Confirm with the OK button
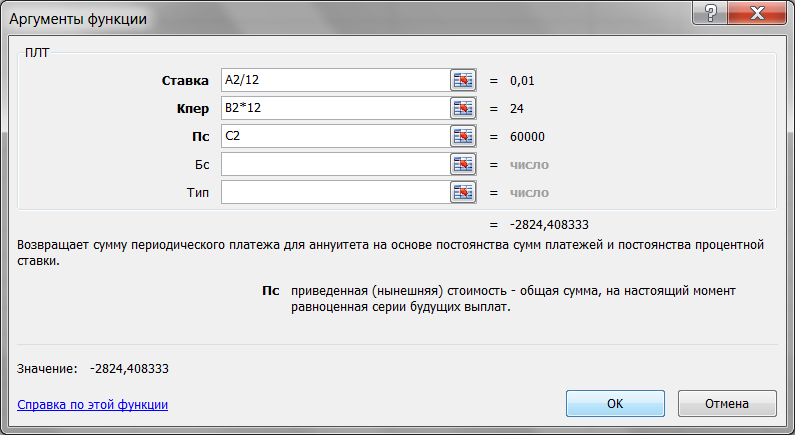 pyautogui.click(x=615, y=404)
